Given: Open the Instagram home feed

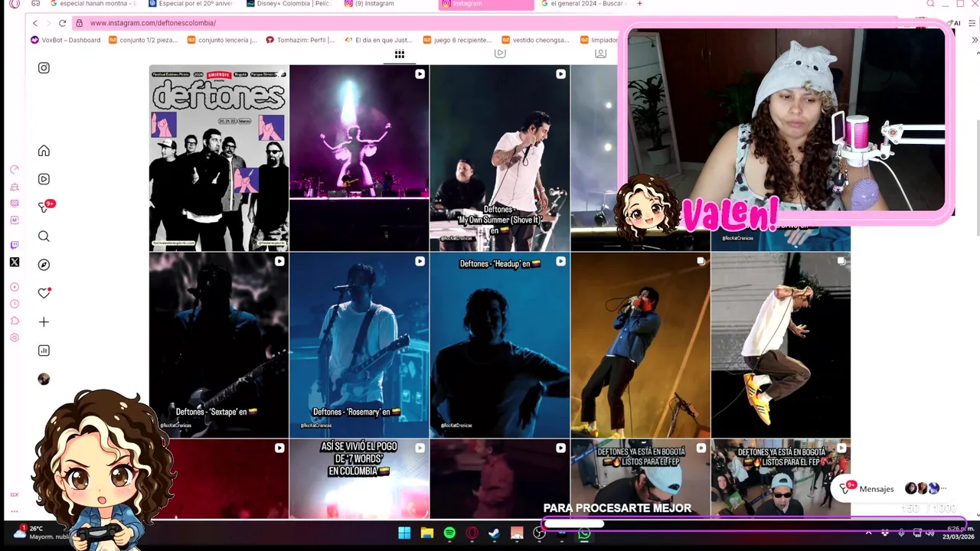Looking at the screenshot, I should (x=44, y=151).
